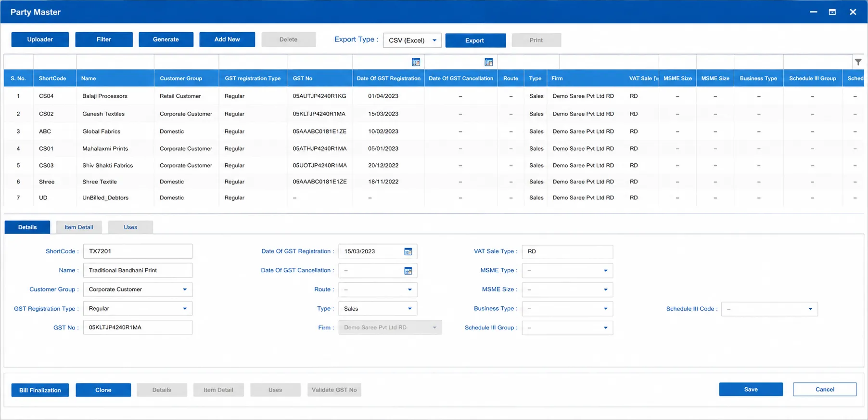Switch to the Item Detail tab
This screenshot has height=420, width=868.
coord(79,227)
